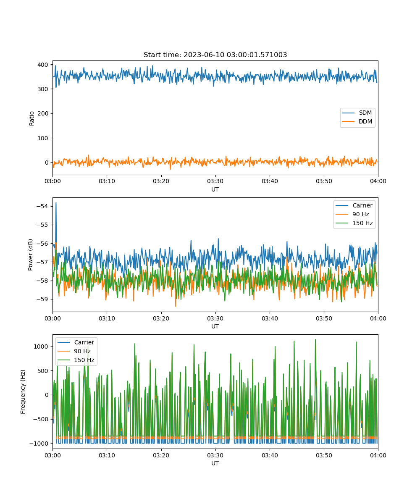
Task: Click the 400 tick label on the Ratio axis
Action: (x=43, y=65)
